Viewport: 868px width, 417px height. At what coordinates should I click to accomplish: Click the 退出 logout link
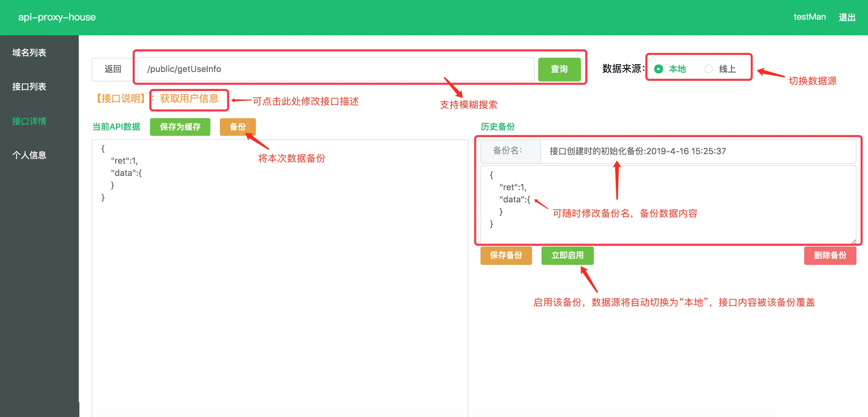coord(847,17)
